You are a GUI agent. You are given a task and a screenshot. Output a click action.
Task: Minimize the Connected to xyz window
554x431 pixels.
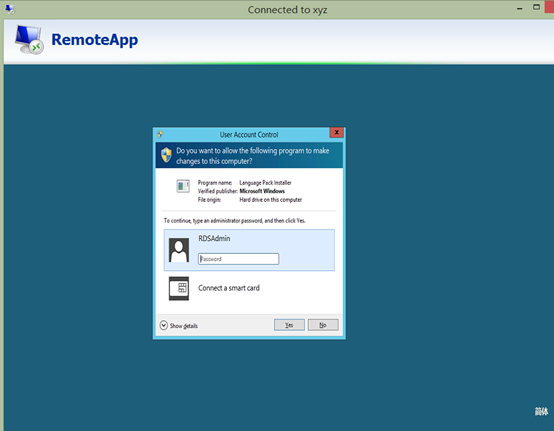(519, 8)
